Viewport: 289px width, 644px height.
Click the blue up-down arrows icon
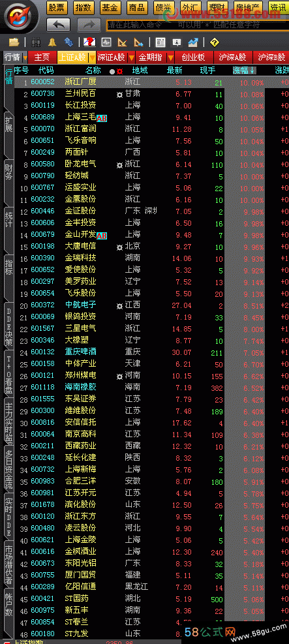click(68, 42)
